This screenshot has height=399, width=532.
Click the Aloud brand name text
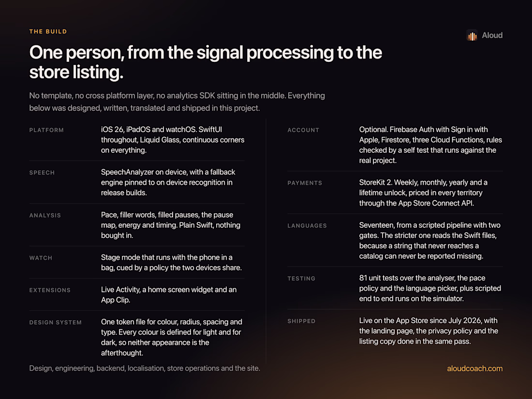[x=492, y=35]
